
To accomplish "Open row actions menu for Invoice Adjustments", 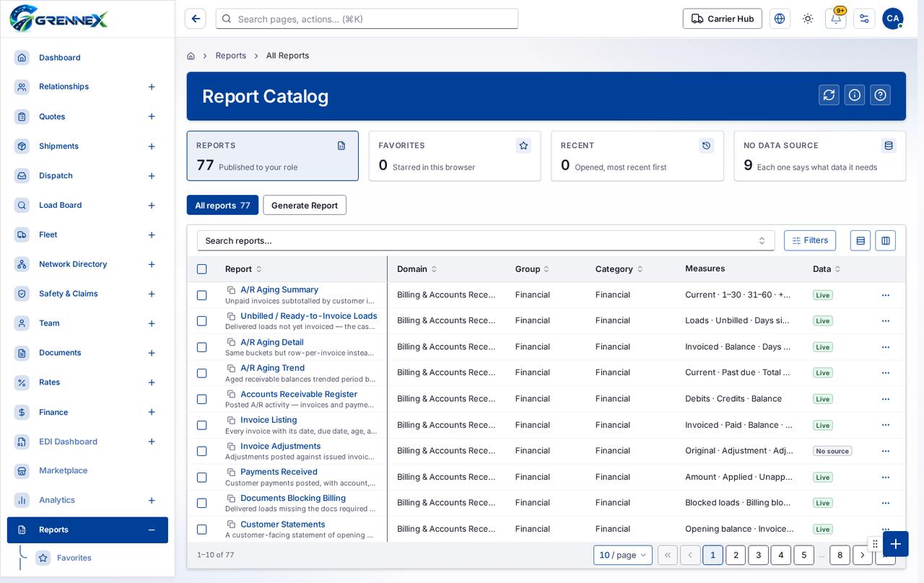I will click(x=886, y=451).
